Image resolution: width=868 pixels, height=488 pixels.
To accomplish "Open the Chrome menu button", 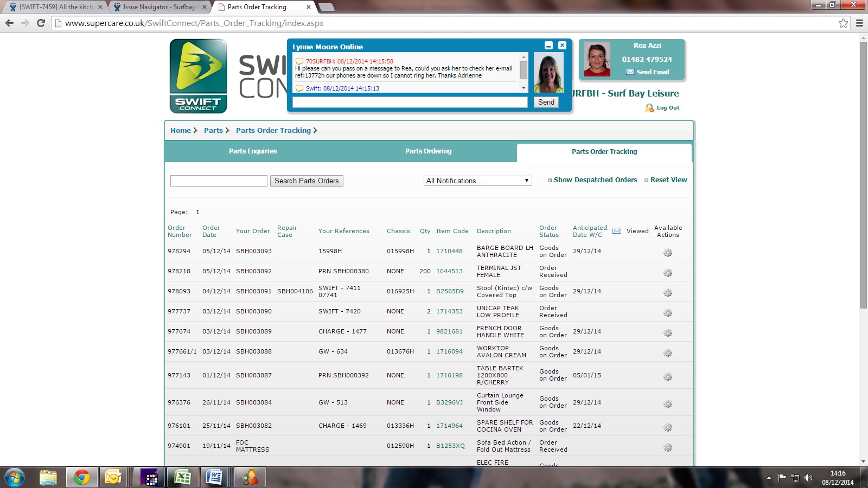I will [x=859, y=23].
